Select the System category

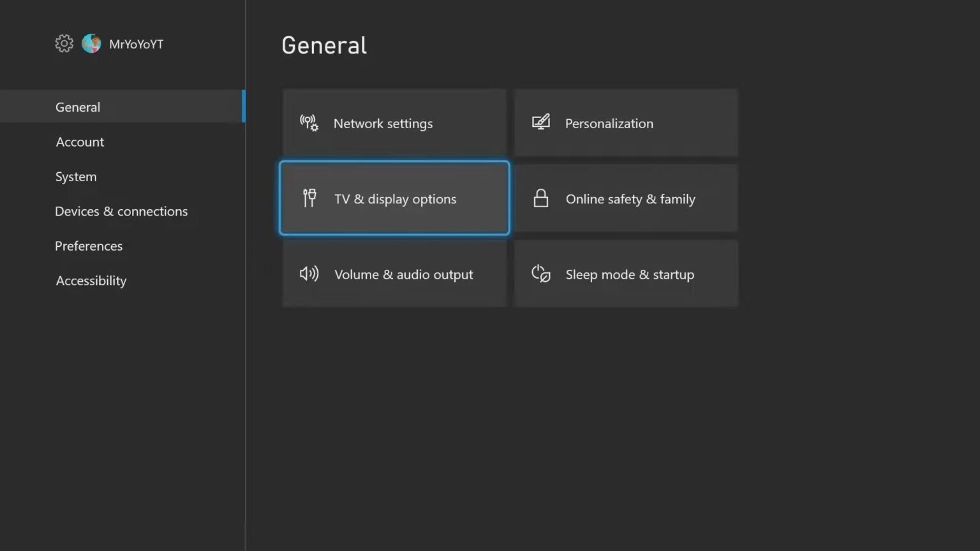(x=75, y=177)
